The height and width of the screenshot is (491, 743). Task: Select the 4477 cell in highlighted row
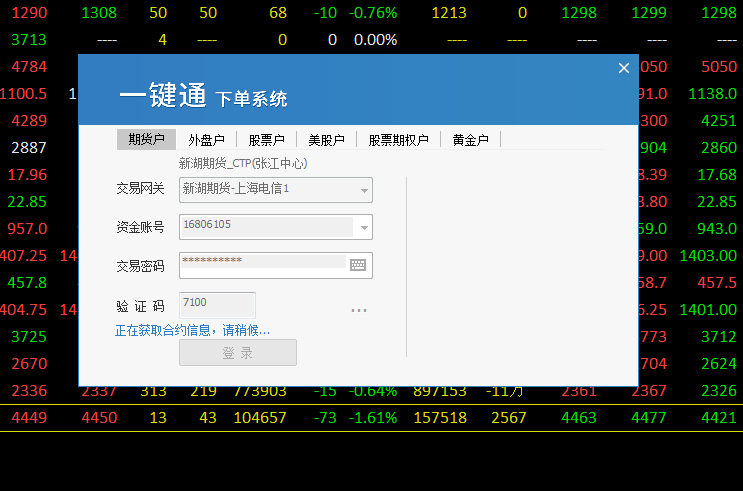[x=649, y=418]
